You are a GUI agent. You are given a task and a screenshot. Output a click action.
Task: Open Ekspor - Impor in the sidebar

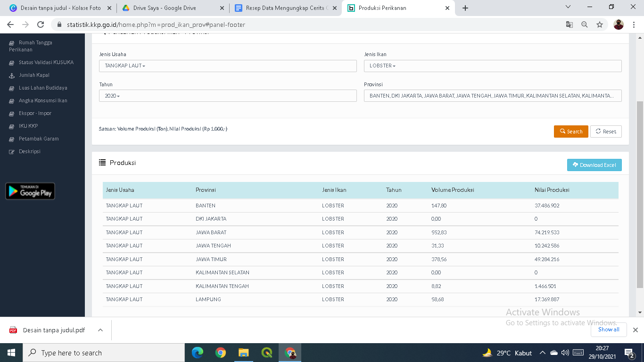tap(35, 114)
